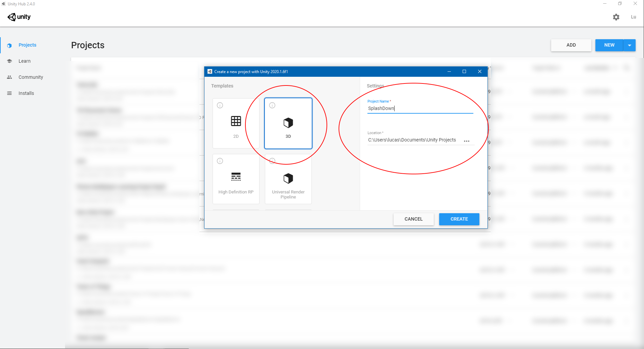Show info for the 3D template
Screen dimensions: 644x349
point(272,105)
